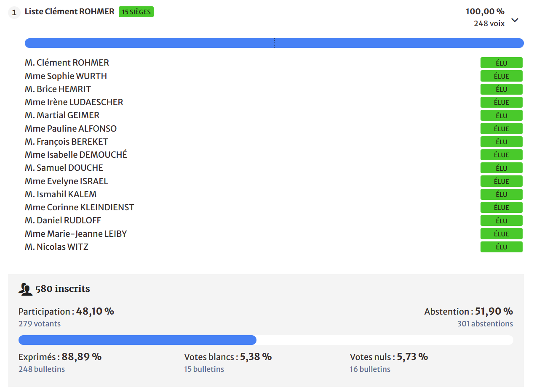The width and height of the screenshot is (534, 392).
Task: Click the blue 100% vote share bar
Action: click(x=274, y=43)
